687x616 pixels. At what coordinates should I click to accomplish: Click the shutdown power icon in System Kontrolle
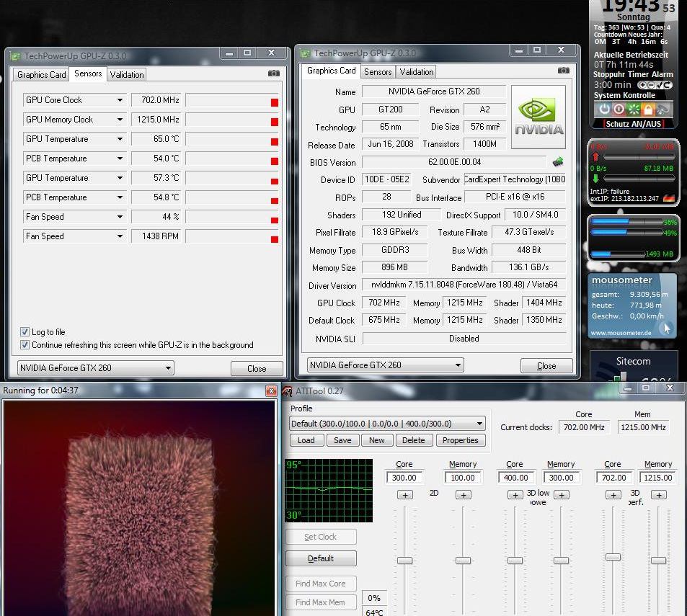coord(604,109)
